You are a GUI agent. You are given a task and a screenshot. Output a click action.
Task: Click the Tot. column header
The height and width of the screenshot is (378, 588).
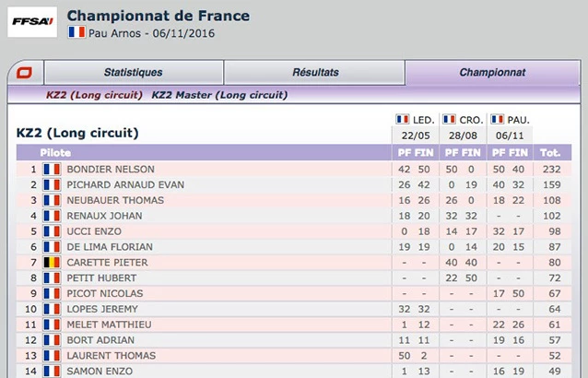click(551, 152)
